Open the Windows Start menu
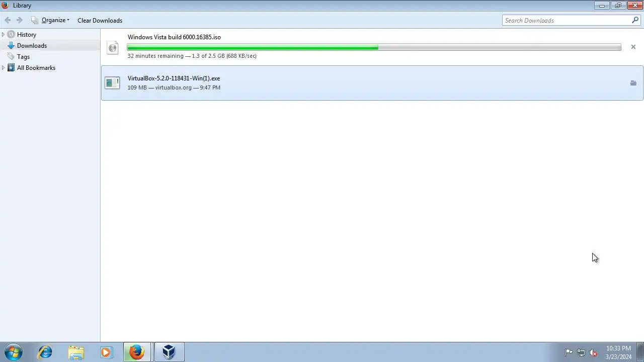 coord(13,352)
